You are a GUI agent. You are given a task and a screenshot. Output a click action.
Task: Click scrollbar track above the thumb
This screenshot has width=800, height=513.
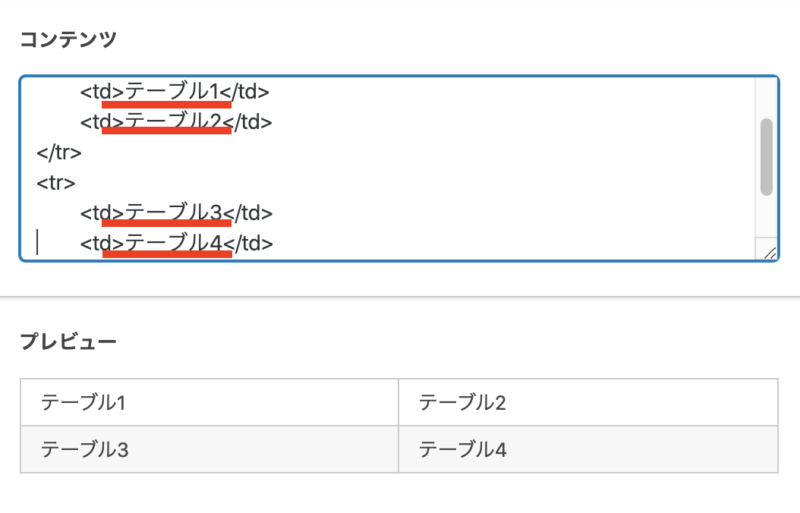coord(766,98)
